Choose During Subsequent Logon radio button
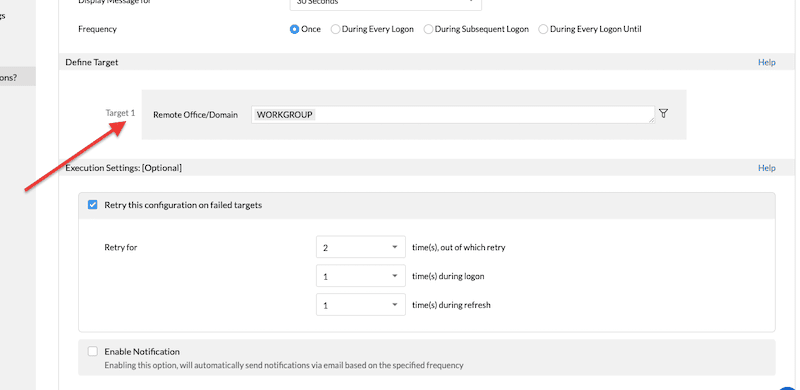The image size is (800, 390). 429,29
